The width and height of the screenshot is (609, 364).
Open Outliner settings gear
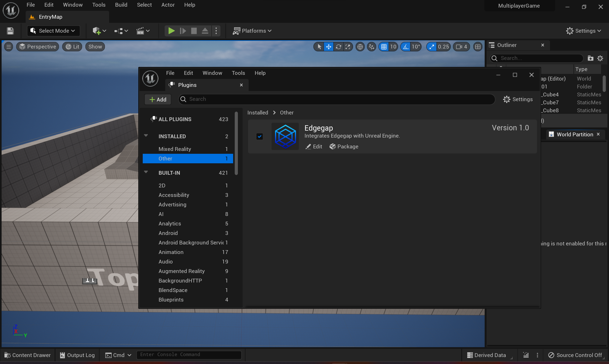tap(600, 58)
